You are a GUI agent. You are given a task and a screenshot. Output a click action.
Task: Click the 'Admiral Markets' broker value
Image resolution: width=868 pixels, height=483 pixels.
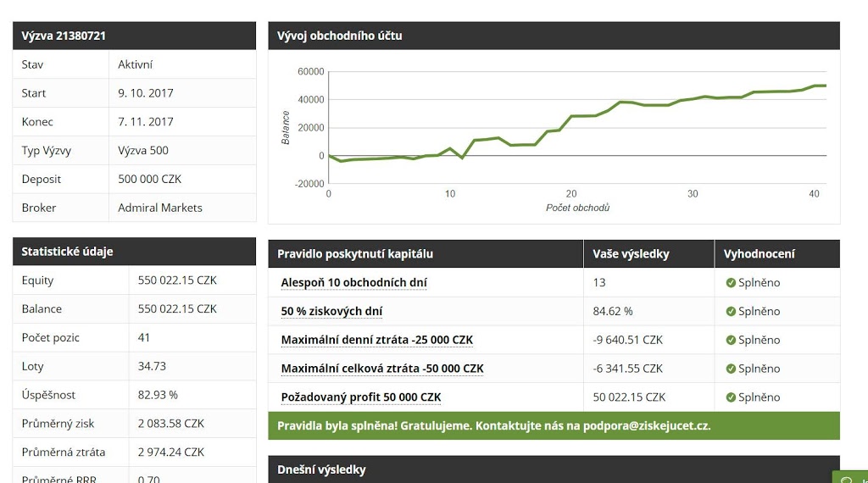(x=160, y=208)
